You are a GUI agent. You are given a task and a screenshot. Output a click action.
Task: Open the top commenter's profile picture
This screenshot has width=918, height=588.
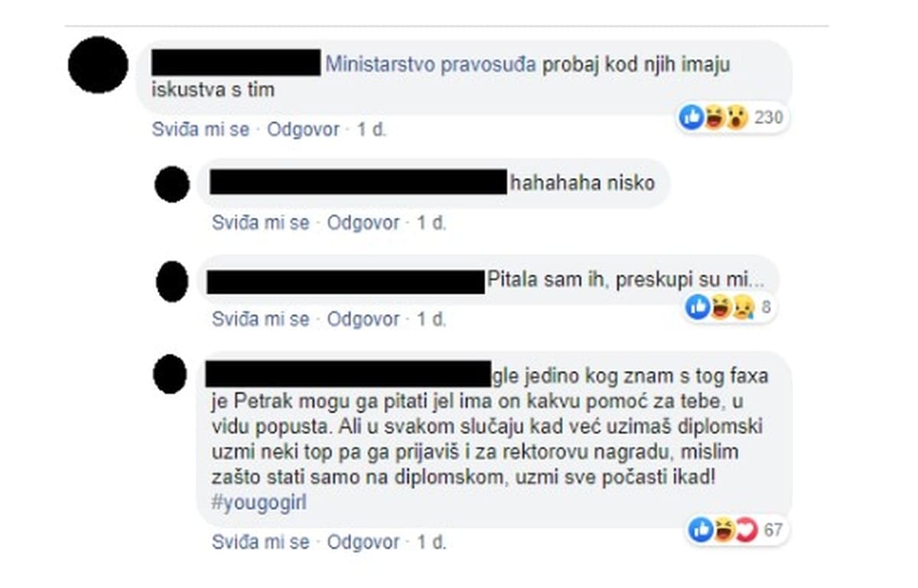coord(98,64)
